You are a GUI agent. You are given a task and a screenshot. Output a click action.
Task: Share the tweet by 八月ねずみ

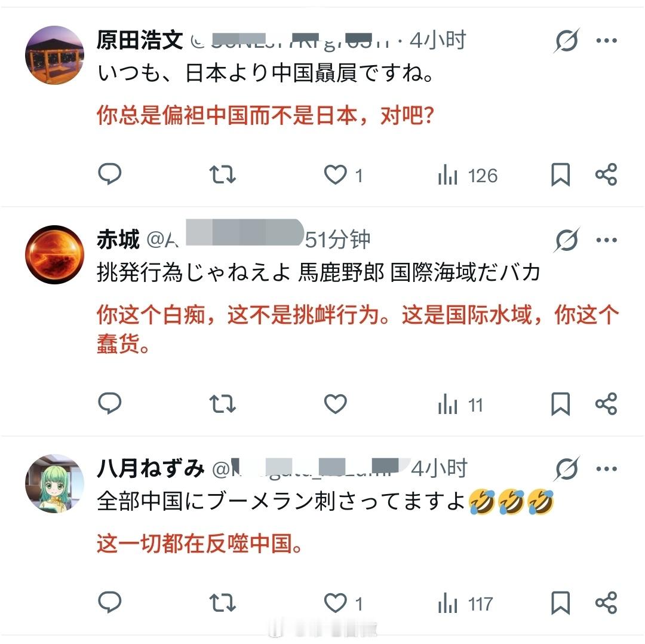[x=606, y=603]
